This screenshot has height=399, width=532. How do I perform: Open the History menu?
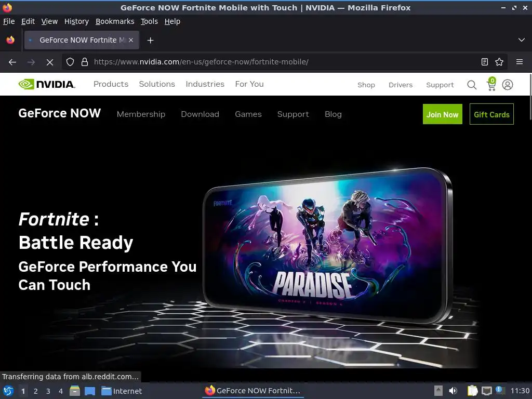[77, 21]
